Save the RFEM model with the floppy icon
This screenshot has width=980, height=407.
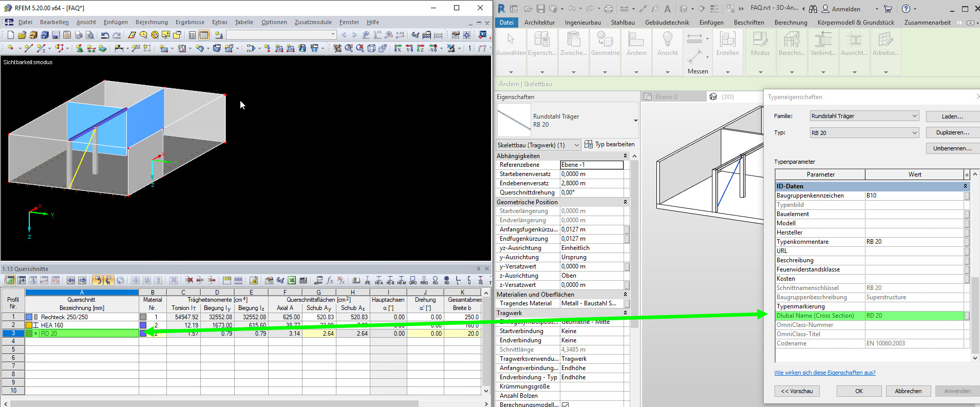(55, 35)
